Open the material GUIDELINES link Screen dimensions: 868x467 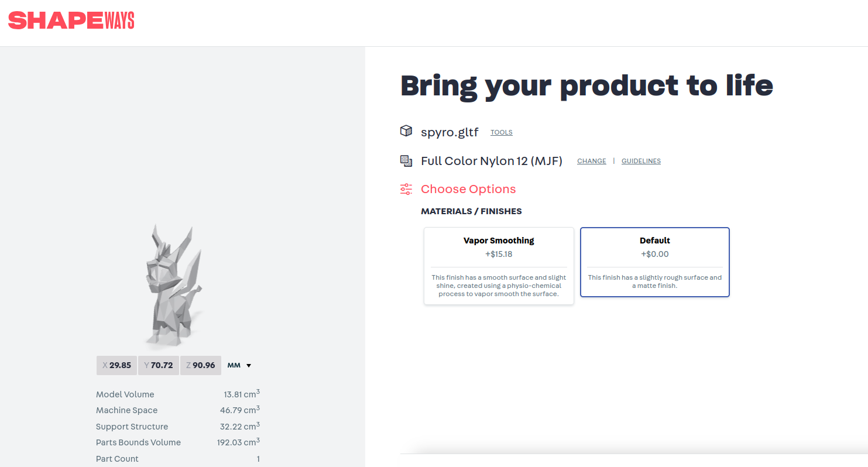point(641,161)
